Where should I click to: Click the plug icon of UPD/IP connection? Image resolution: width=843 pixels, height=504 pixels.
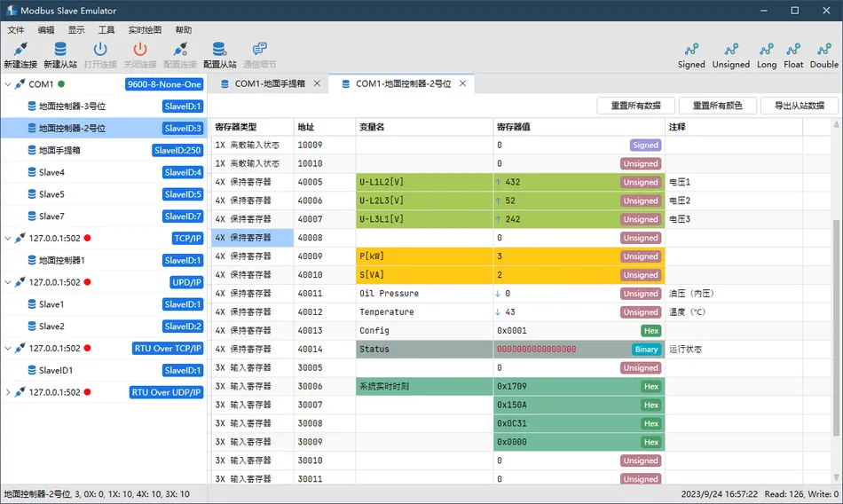pos(20,282)
